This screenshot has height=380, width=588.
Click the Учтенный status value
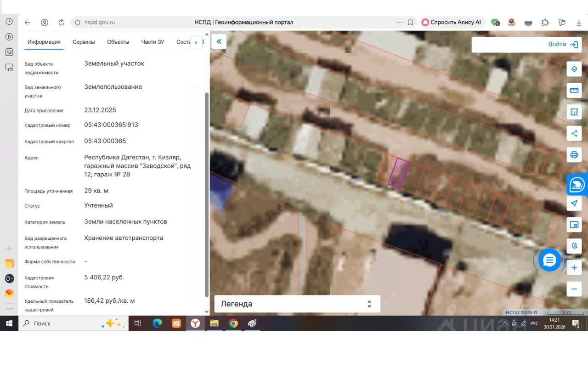point(98,205)
